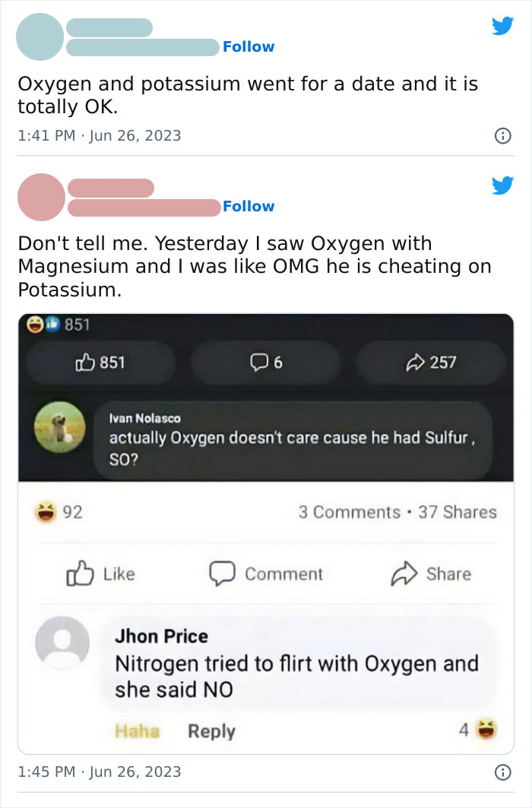This screenshot has width=532, height=808.
Task: Click the laughing emoji reaction next to 92
Action: coord(44,512)
